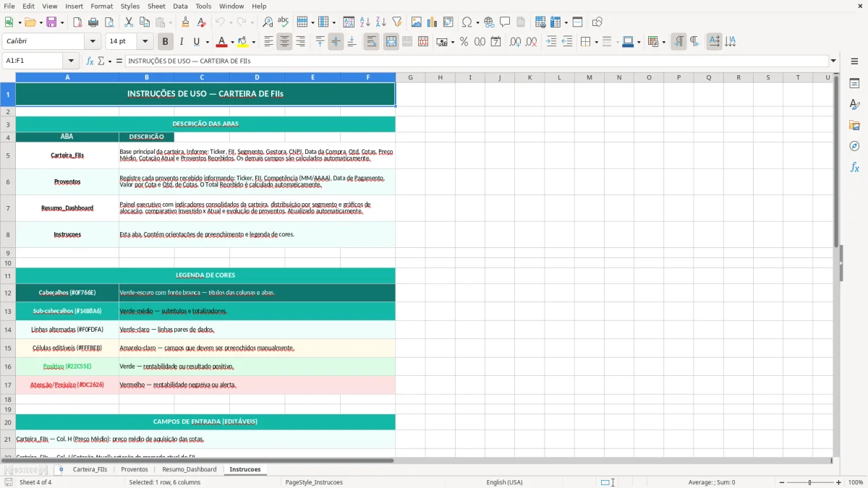Apply the red font color swatch
The image size is (868, 488).
point(222,42)
